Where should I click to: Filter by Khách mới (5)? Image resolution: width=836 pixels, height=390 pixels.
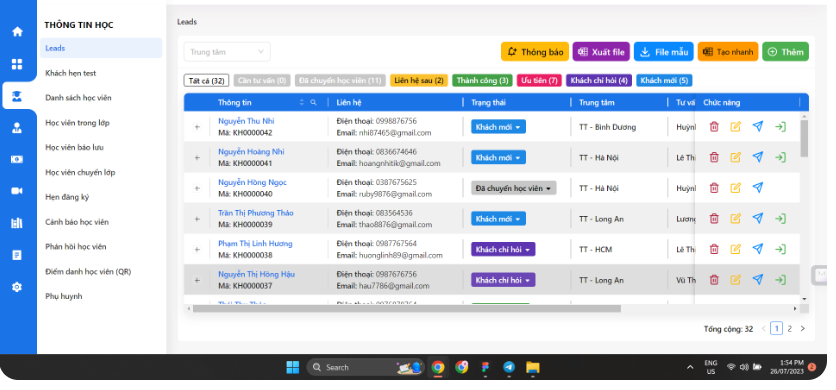tap(664, 81)
